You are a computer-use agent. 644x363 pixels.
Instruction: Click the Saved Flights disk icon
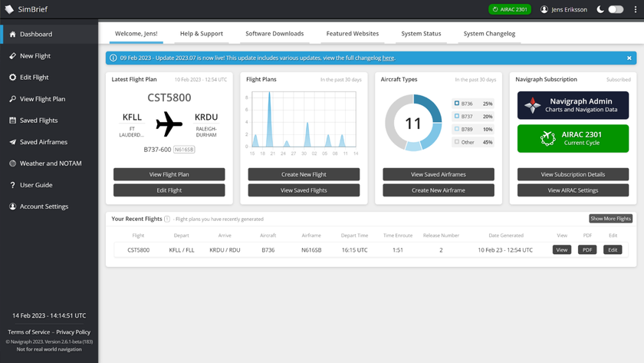[x=13, y=120]
